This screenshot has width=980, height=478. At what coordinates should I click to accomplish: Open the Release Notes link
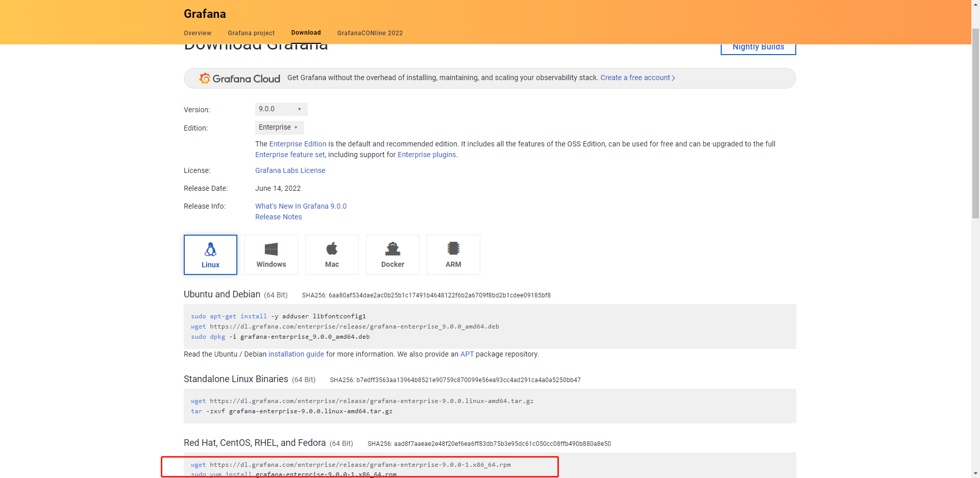pos(278,217)
